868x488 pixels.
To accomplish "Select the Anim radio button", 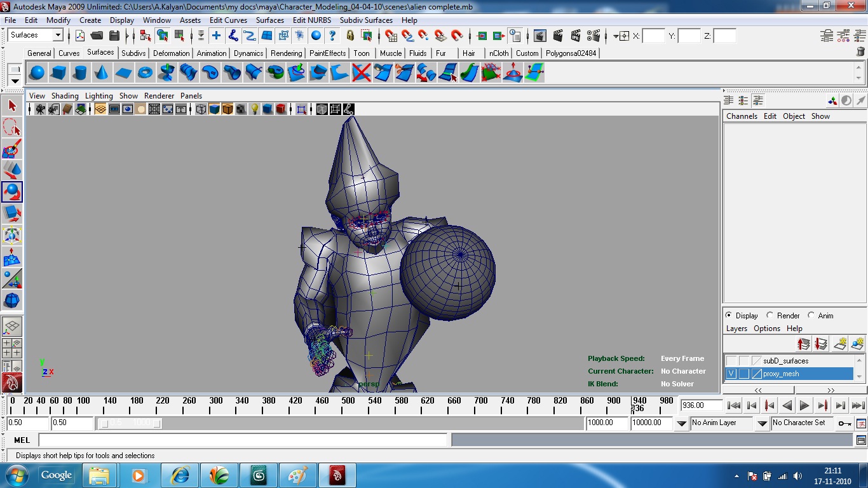I will pos(811,315).
